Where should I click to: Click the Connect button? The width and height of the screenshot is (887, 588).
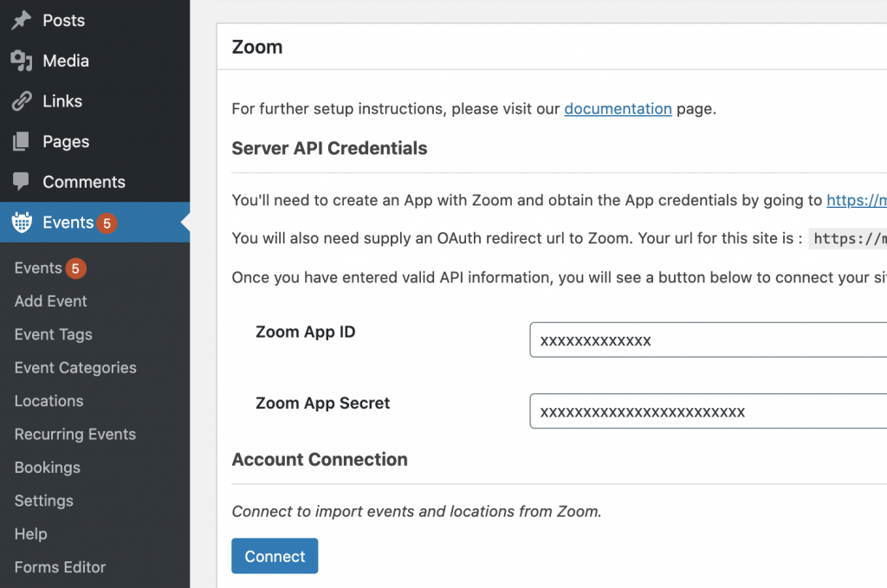click(x=275, y=556)
